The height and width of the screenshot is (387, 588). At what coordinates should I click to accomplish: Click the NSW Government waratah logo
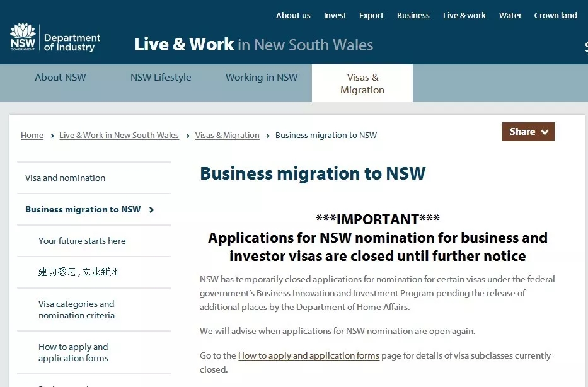23,37
